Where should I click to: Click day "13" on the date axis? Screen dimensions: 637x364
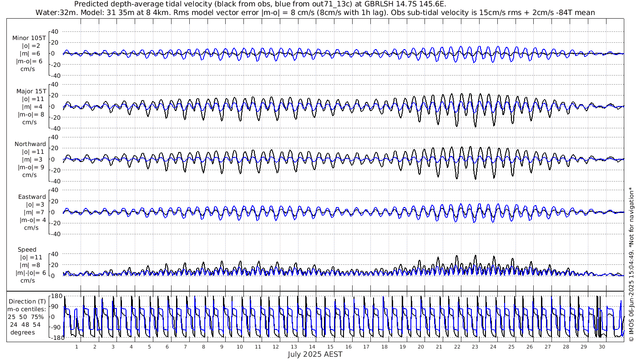pyautogui.click(x=294, y=347)
